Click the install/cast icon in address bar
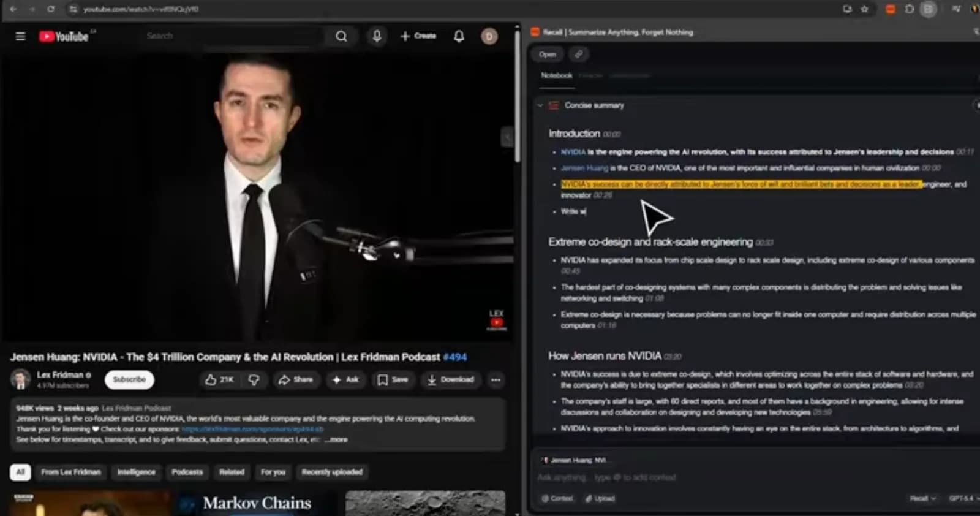This screenshot has height=516, width=980. (x=847, y=9)
